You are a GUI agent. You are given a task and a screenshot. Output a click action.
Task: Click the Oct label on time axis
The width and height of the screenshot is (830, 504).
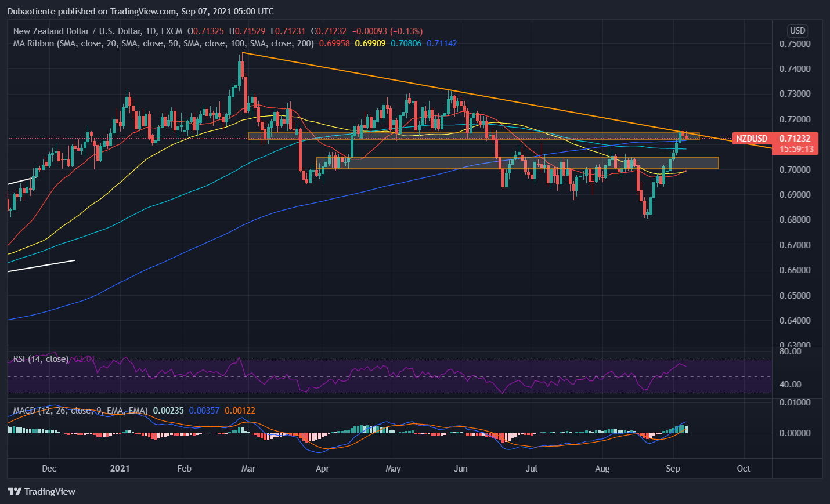744,469
